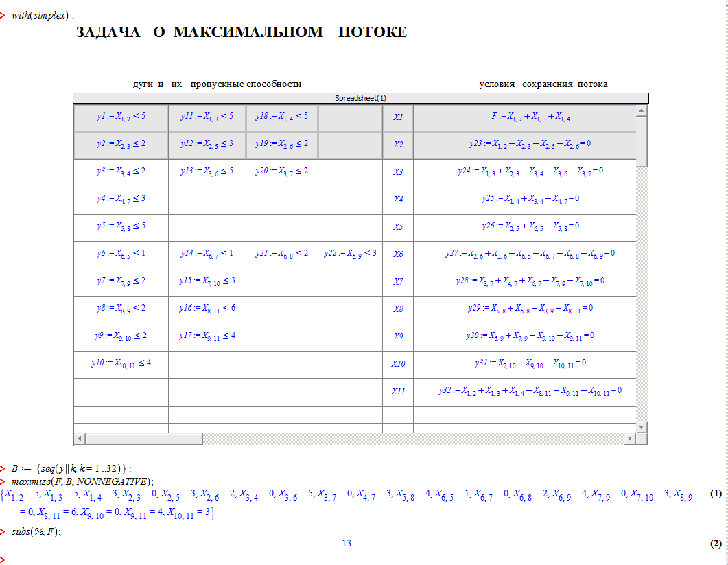This screenshot has height=565, width=728.
Task: Place cursor in maximize(F, B, NONNEGATIVE) line
Action: 82,481
